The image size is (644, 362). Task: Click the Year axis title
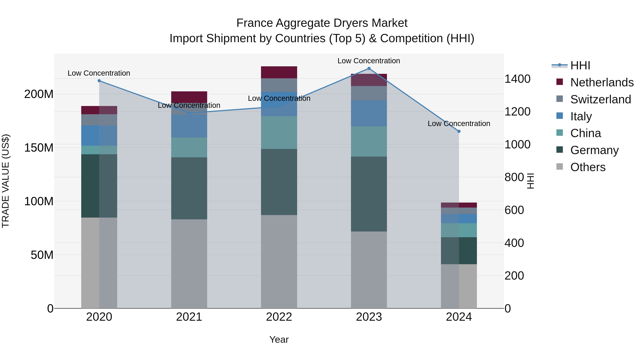click(x=279, y=340)
